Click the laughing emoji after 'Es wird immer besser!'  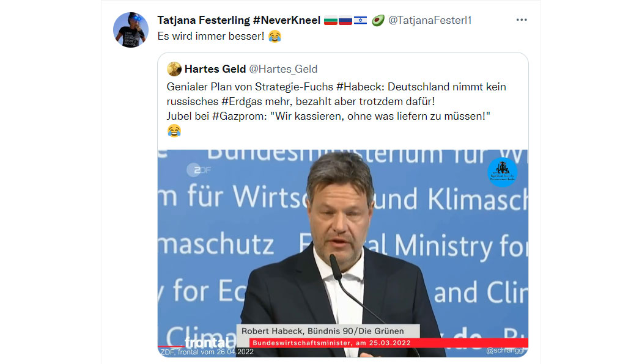(275, 37)
